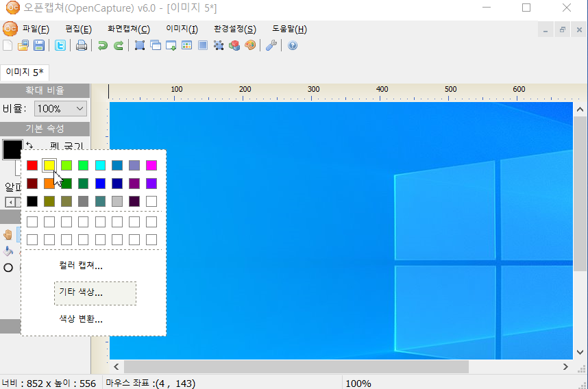Pick the magenta color swatch

click(x=151, y=165)
